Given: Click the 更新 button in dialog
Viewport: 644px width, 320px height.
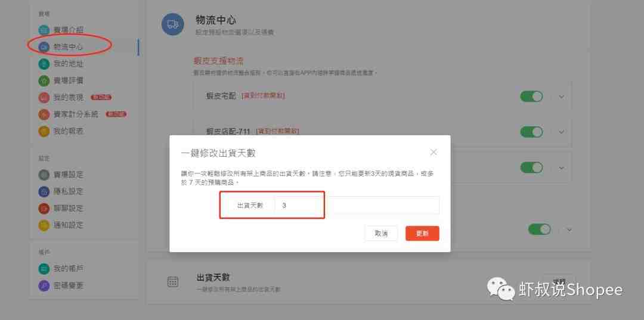Looking at the screenshot, I should (422, 234).
